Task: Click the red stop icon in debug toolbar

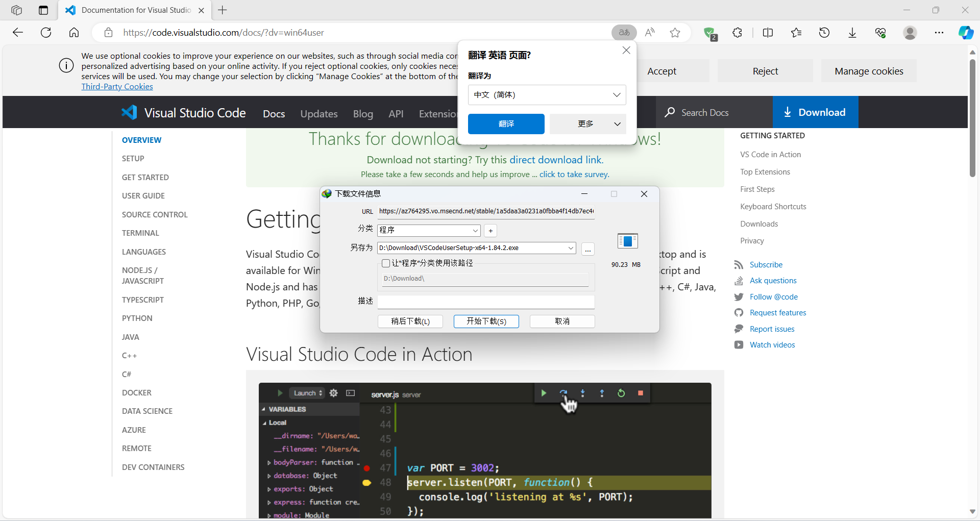Action: (641, 393)
